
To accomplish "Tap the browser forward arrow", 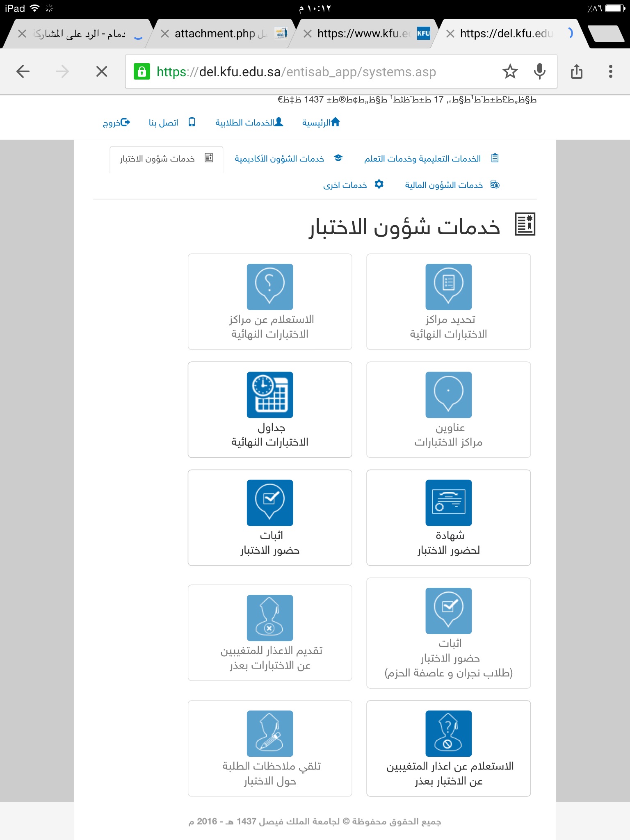I will (x=62, y=72).
